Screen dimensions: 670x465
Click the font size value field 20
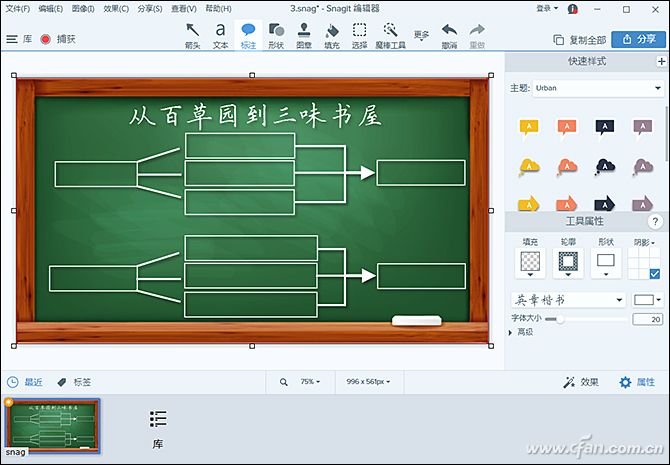[647, 319]
